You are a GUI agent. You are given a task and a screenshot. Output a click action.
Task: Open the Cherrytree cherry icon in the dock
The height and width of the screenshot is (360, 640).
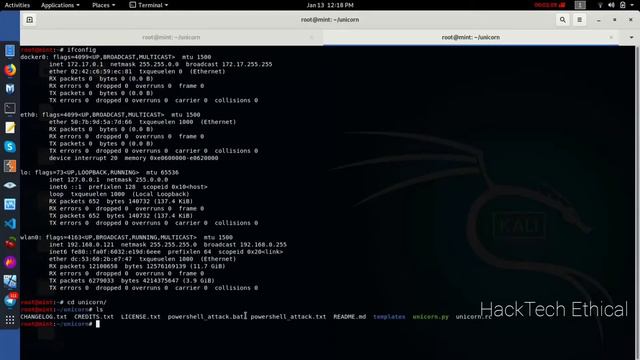pyautogui.click(x=10, y=242)
